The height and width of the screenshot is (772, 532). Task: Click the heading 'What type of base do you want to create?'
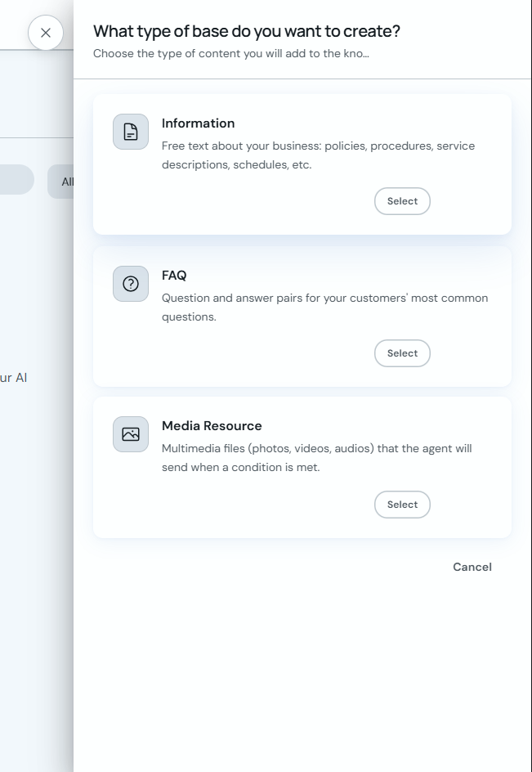coord(247,31)
